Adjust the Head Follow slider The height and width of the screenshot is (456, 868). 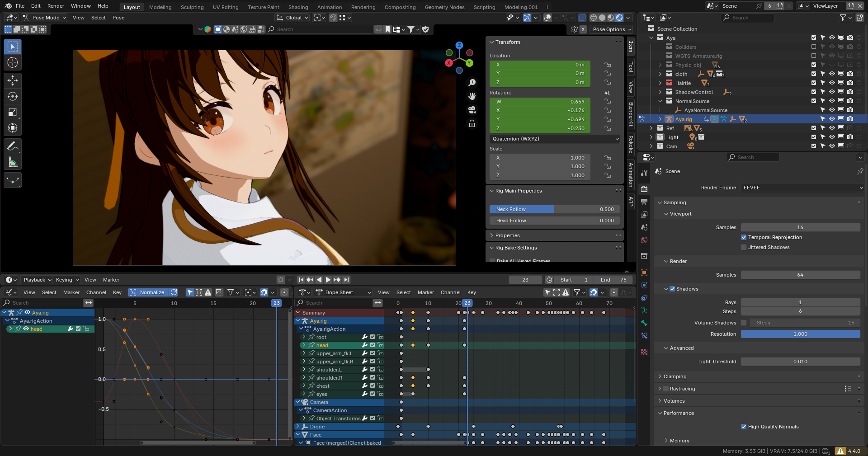pos(555,221)
